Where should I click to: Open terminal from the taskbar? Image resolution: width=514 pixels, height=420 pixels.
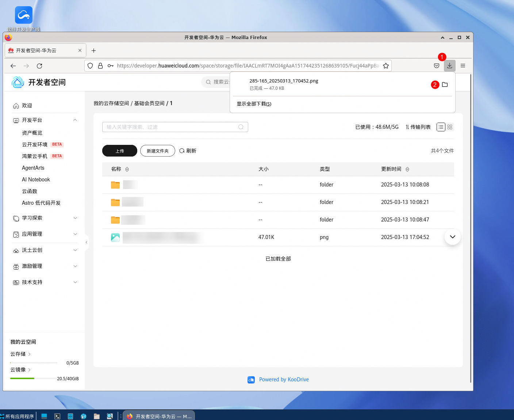tap(57, 416)
